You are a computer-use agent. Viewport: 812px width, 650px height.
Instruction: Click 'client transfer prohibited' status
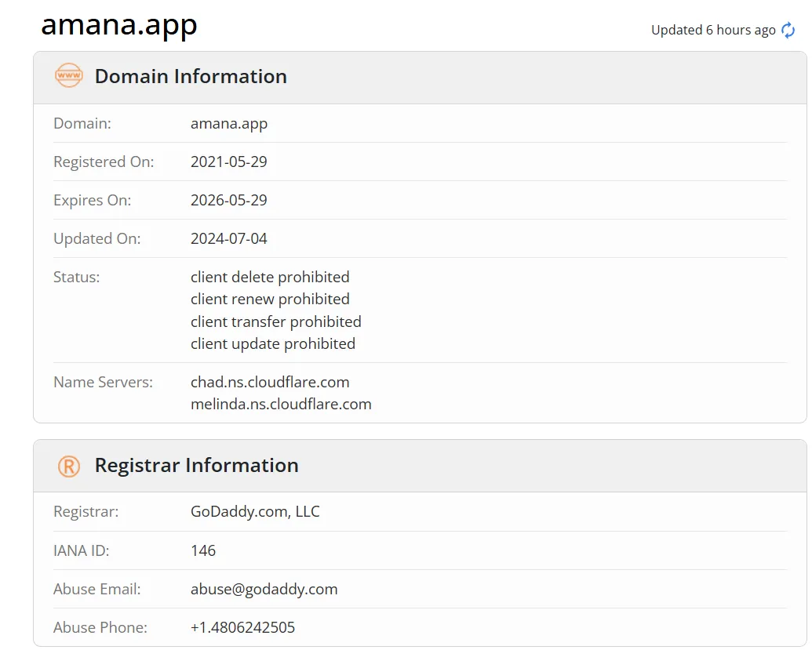tap(276, 321)
